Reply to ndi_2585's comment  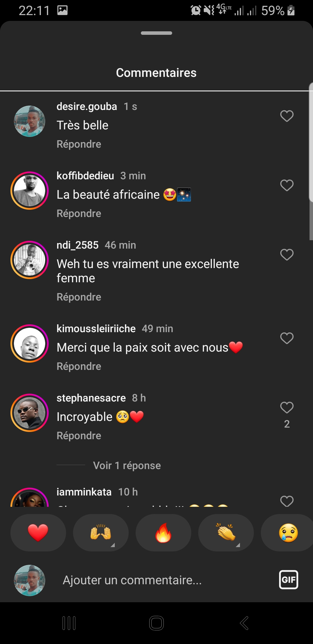click(79, 297)
